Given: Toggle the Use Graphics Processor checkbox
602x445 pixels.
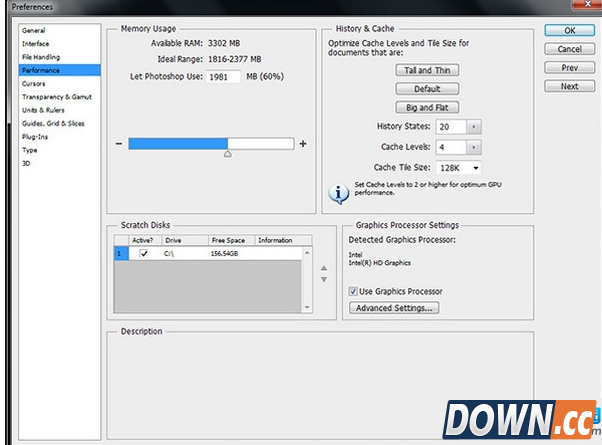Looking at the screenshot, I should point(353,291).
